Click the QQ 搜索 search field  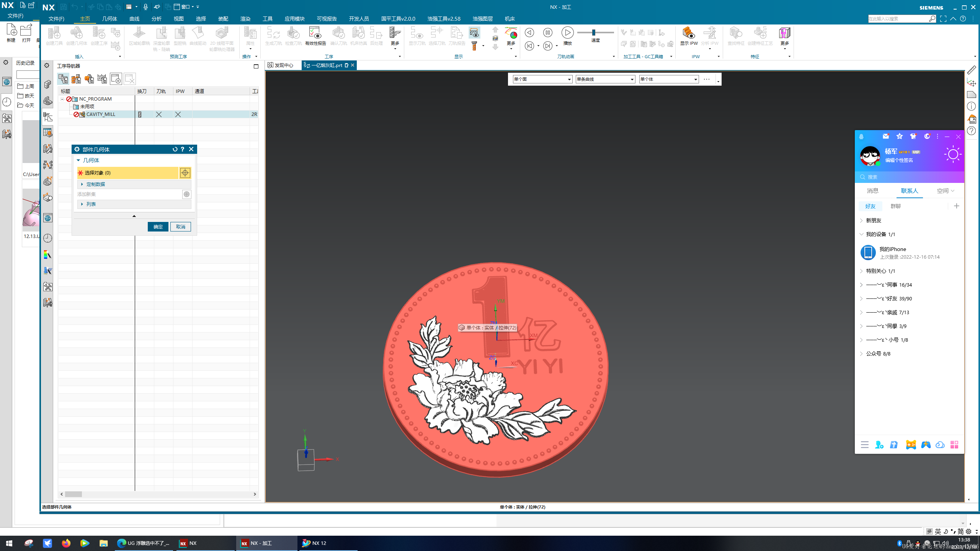[909, 177]
